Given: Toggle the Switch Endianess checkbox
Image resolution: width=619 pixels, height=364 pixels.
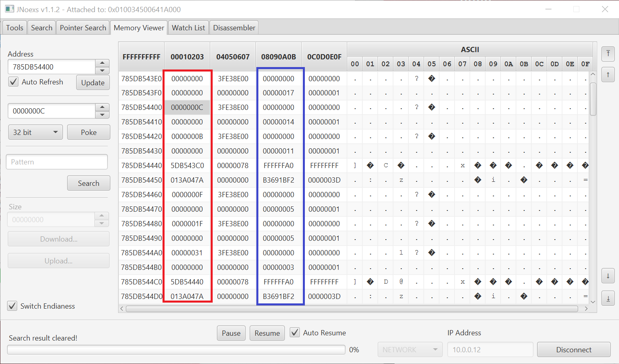Looking at the screenshot, I should [x=12, y=306].
